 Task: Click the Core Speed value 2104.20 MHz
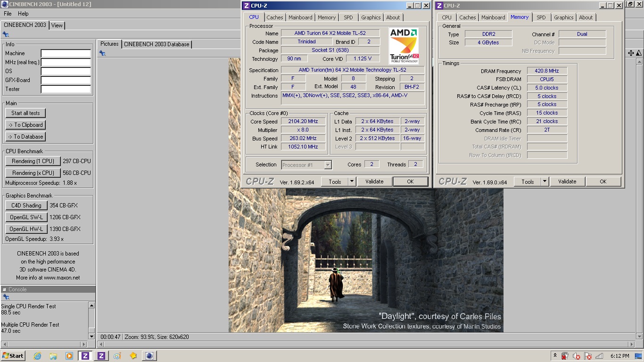(303, 122)
